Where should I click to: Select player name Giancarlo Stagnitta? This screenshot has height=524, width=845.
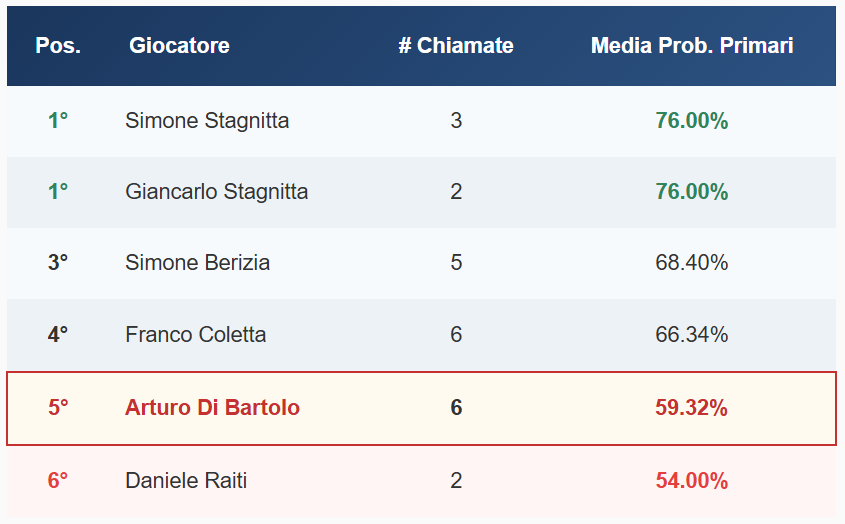click(217, 192)
